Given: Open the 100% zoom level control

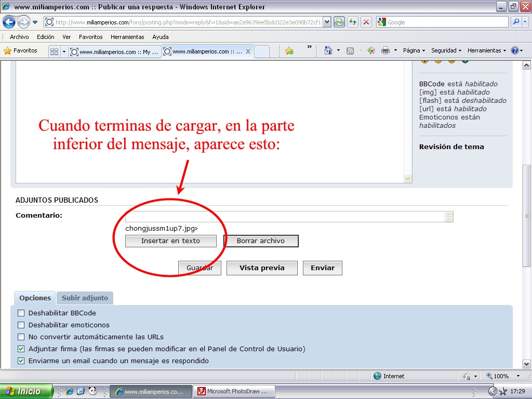Looking at the screenshot, I should 501,376.
